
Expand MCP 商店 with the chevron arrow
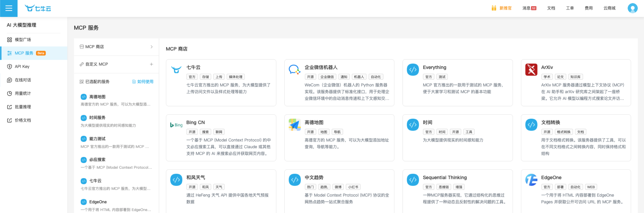click(152, 47)
